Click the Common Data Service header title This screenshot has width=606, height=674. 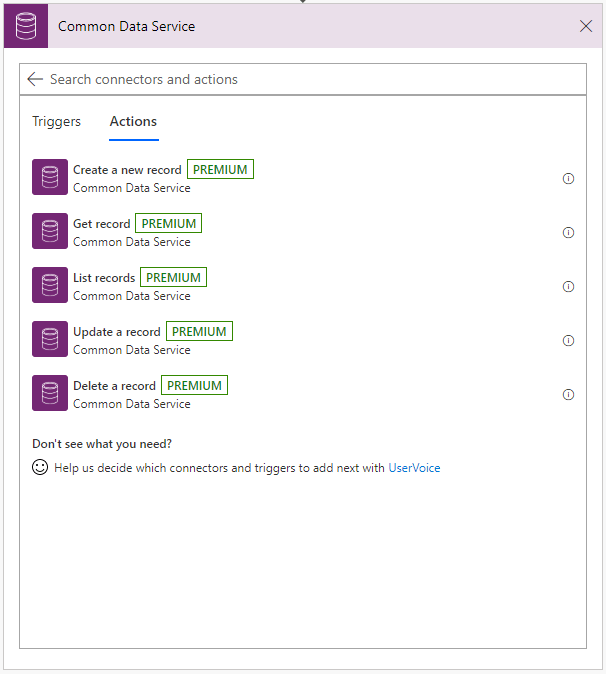(x=126, y=26)
